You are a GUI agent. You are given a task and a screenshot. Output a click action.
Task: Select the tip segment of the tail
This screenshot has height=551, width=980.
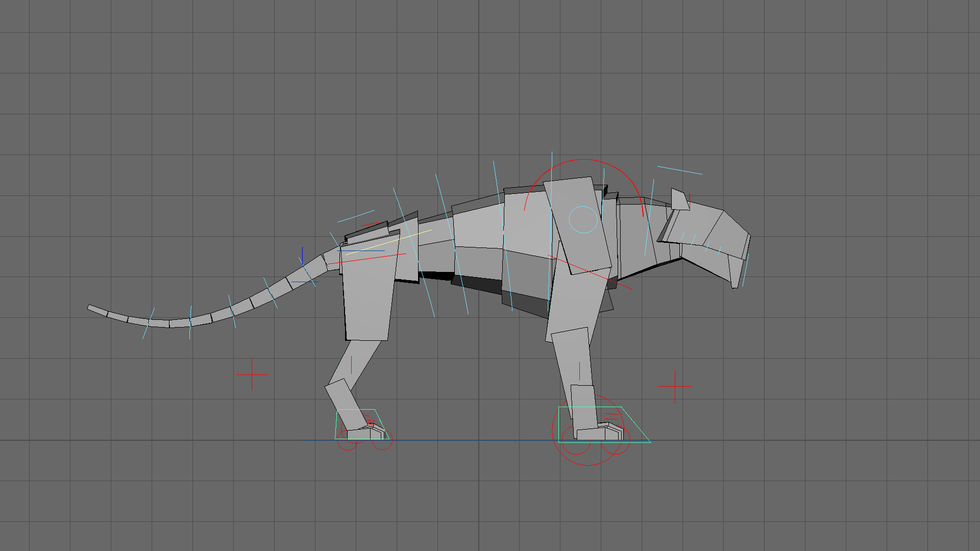coord(97,310)
